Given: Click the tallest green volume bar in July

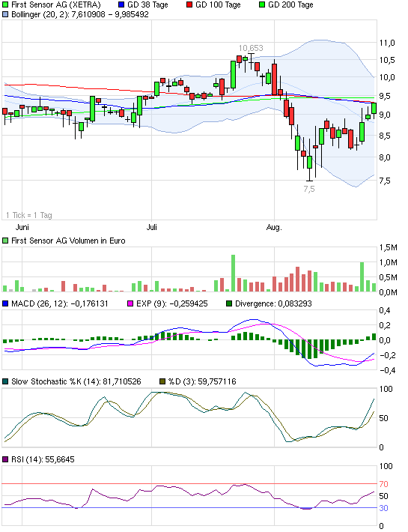Looking at the screenshot, I should point(233,273).
